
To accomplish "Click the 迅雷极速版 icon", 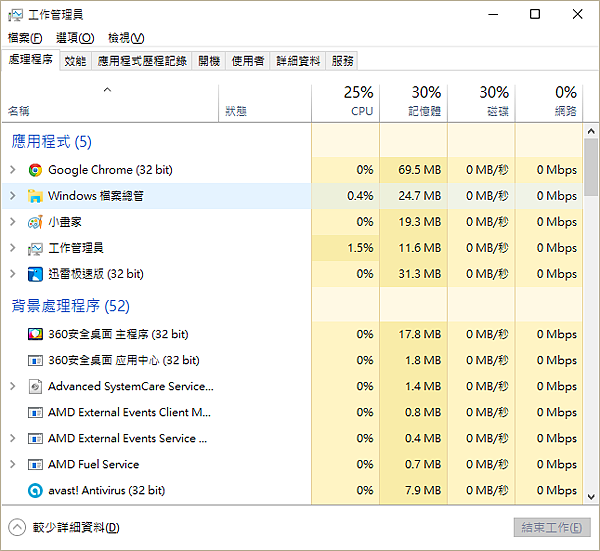I will pos(35,274).
